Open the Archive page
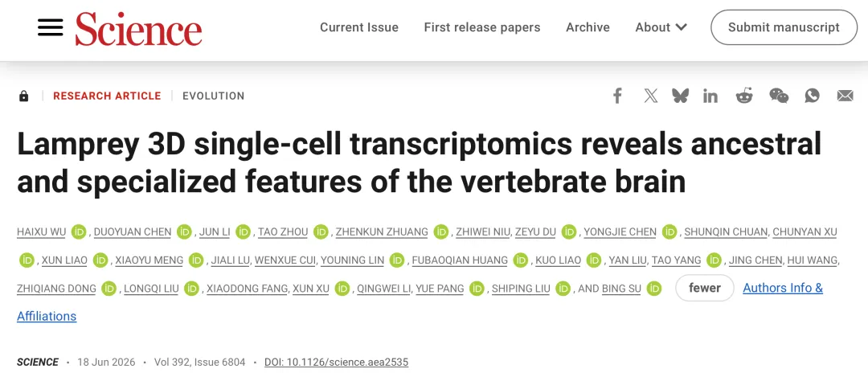This screenshot has height=373, width=868. pyautogui.click(x=588, y=27)
